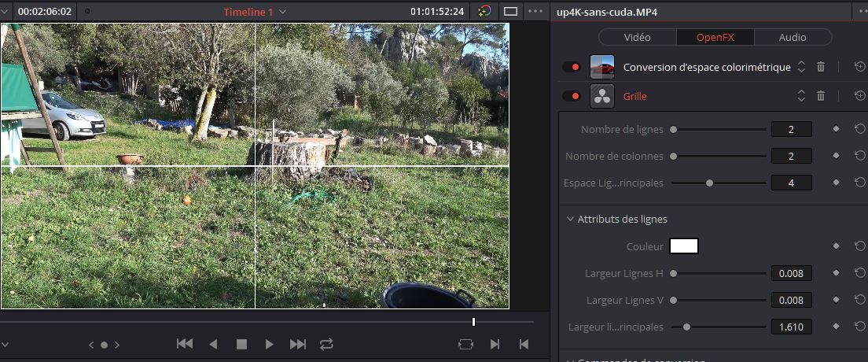Add keyframe for Largeur lignes principales
Viewport: 868px width, 362px height.
coord(836,327)
